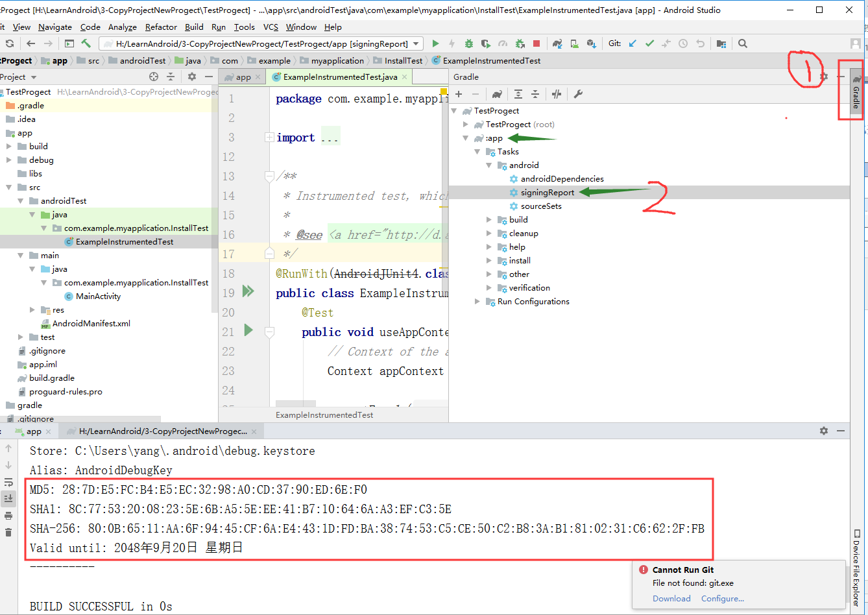This screenshot has height=615, width=868.
Task: Click the Git update project arrow
Action: 633,43
